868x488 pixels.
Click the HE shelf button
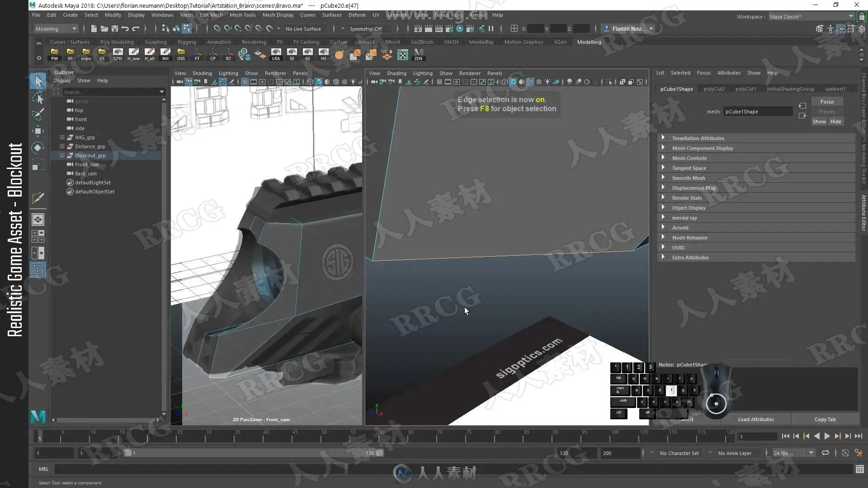pyautogui.click(x=323, y=55)
